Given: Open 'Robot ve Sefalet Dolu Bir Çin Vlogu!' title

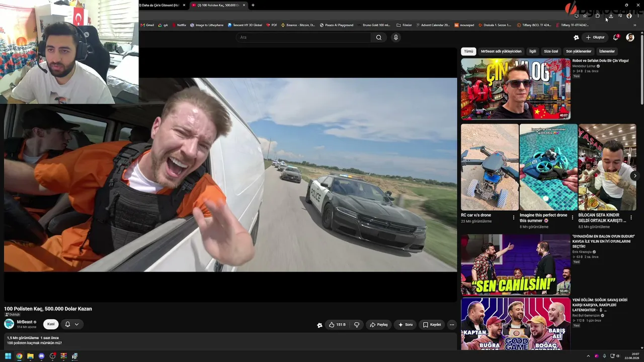Looking at the screenshot, I should click(600, 61).
